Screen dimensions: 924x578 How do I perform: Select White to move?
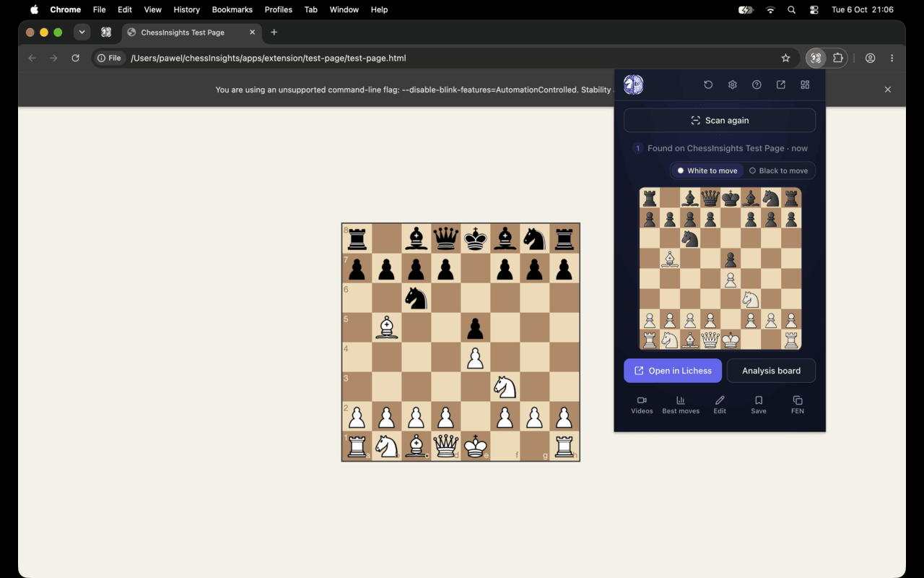pos(707,171)
